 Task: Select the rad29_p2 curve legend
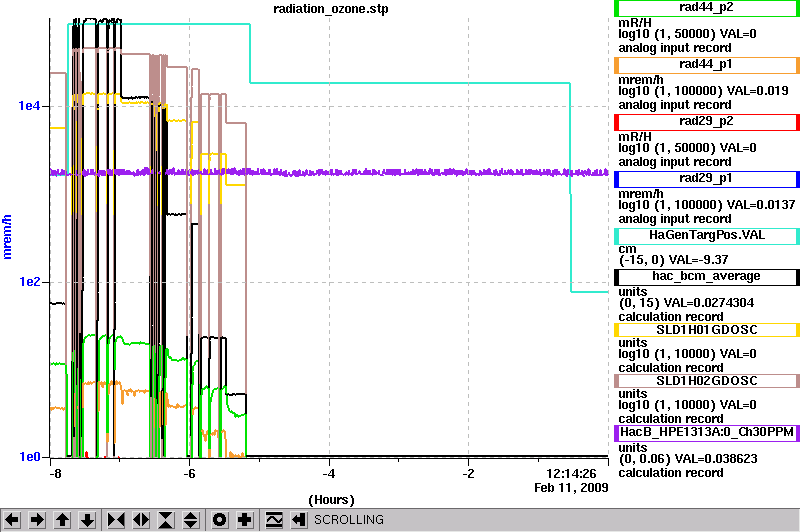point(706,122)
